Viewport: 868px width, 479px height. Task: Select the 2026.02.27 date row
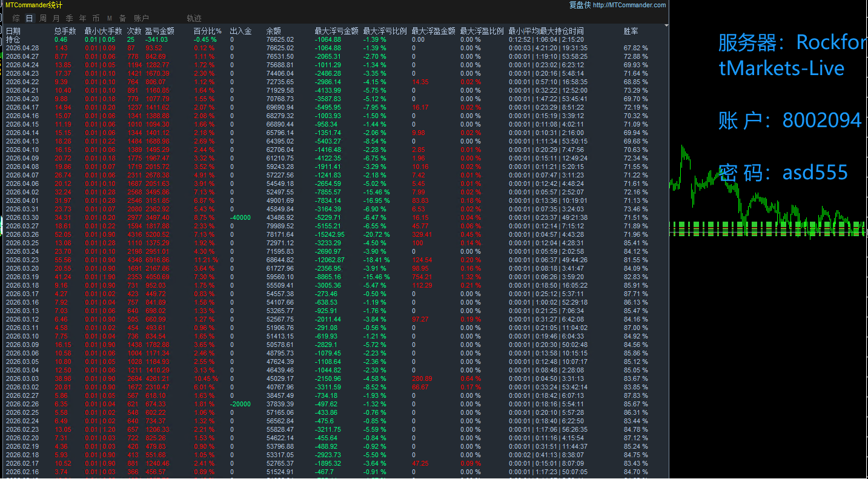pyautogui.click(x=22, y=395)
